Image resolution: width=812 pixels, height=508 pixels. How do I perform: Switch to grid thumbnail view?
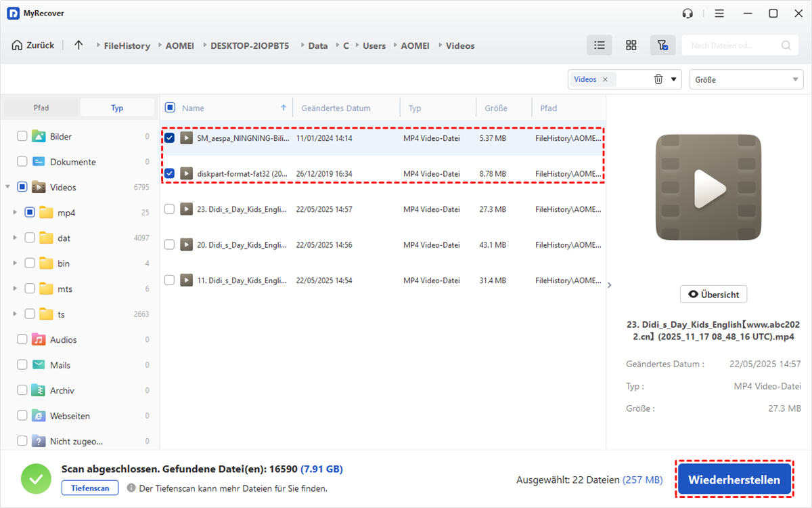point(631,45)
